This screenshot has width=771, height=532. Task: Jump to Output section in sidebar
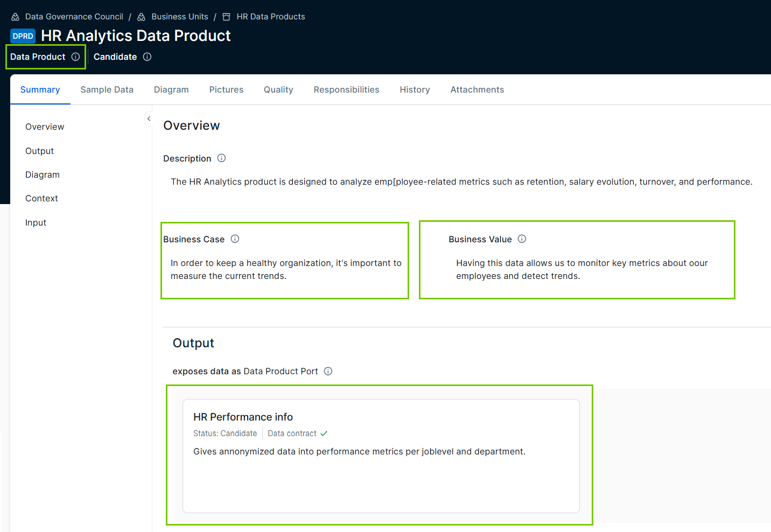coord(39,151)
